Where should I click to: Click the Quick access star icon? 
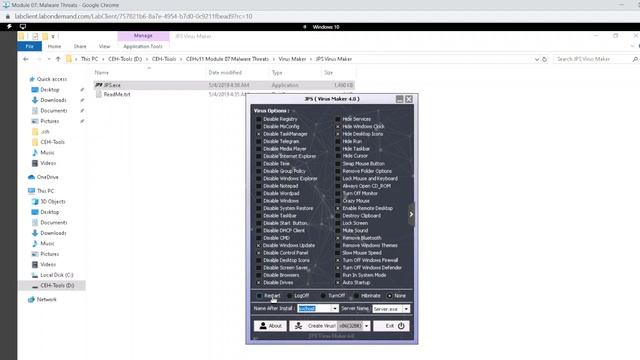click(32, 79)
